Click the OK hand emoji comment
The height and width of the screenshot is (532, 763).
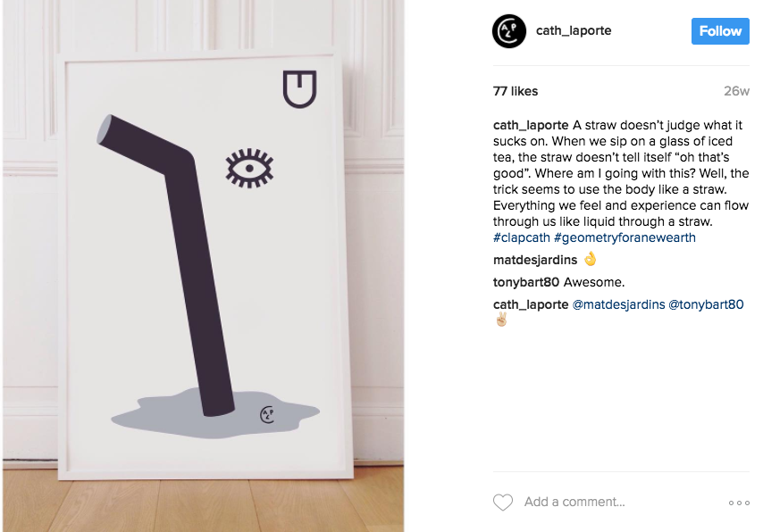coord(590,259)
